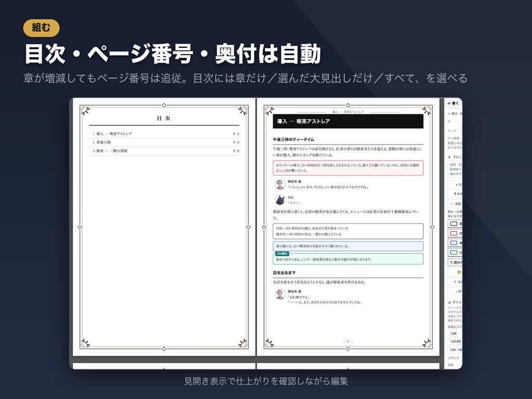Image resolution: width=532 pixels, height=399 pixels.
Task: Select the paragraph 会計を済ませて店を出ようとすると
Action: click(320, 282)
